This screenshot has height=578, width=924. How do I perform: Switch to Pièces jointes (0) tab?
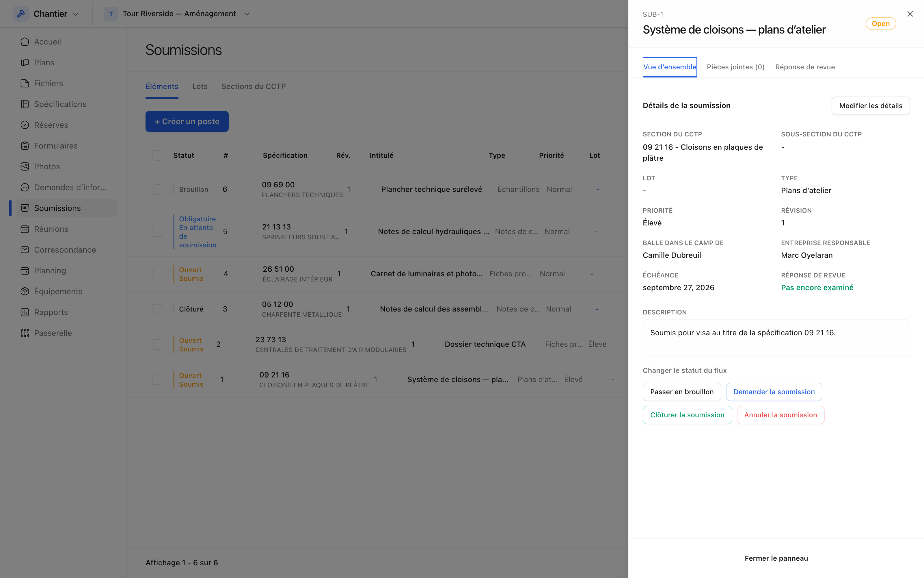[735, 67]
